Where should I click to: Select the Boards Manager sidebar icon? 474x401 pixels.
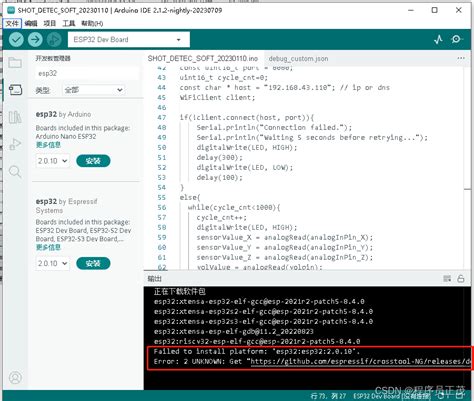click(x=15, y=90)
